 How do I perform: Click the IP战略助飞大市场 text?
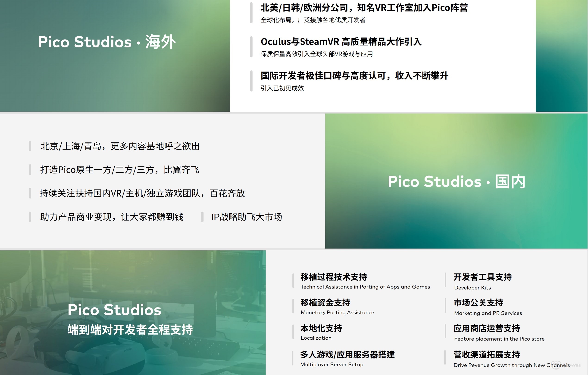click(247, 217)
